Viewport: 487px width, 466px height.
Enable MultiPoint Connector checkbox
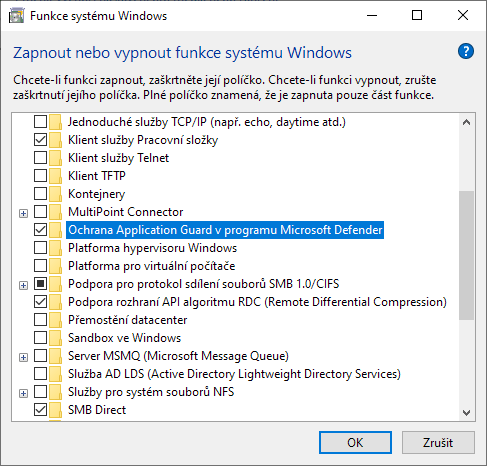pos(40,212)
